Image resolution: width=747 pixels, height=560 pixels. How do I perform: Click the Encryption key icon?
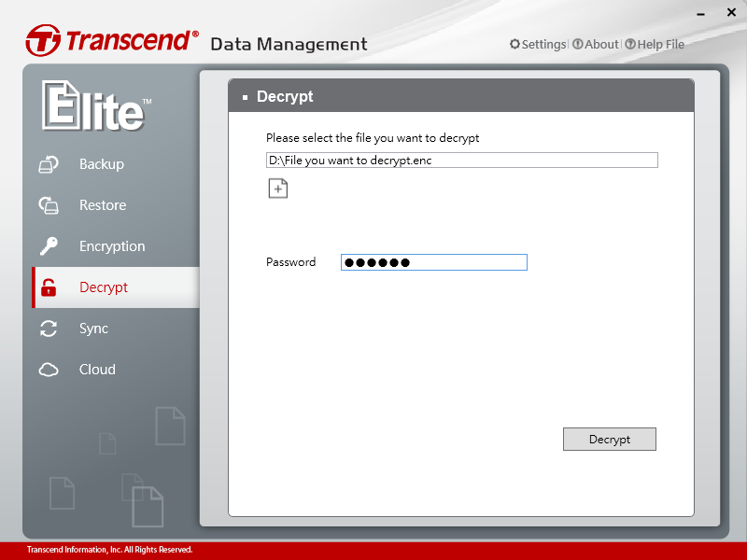tap(49, 246)
